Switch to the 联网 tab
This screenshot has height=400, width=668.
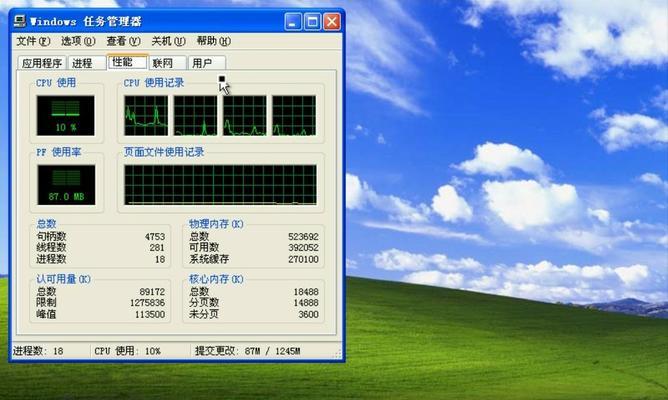pyautogui.click(x=167, y=63)
